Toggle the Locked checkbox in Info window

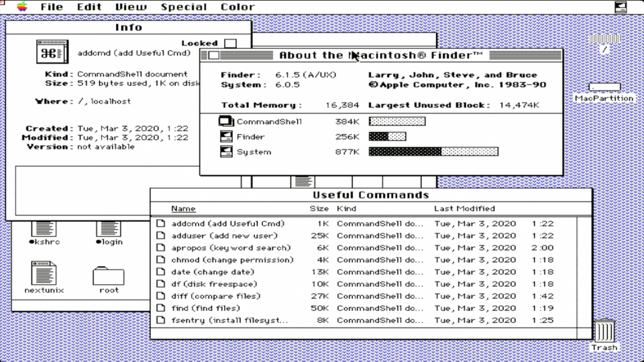[230, 43]
